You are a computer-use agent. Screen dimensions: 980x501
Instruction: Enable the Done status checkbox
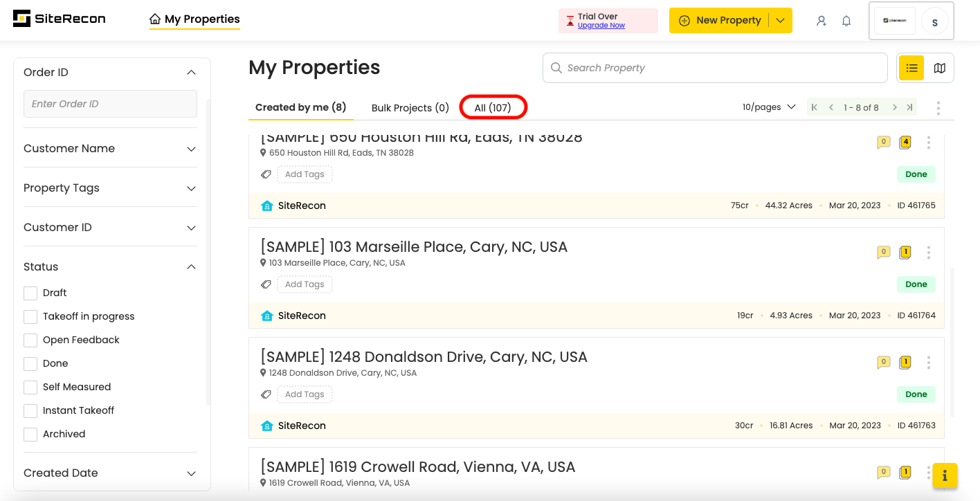pos(30,364)
